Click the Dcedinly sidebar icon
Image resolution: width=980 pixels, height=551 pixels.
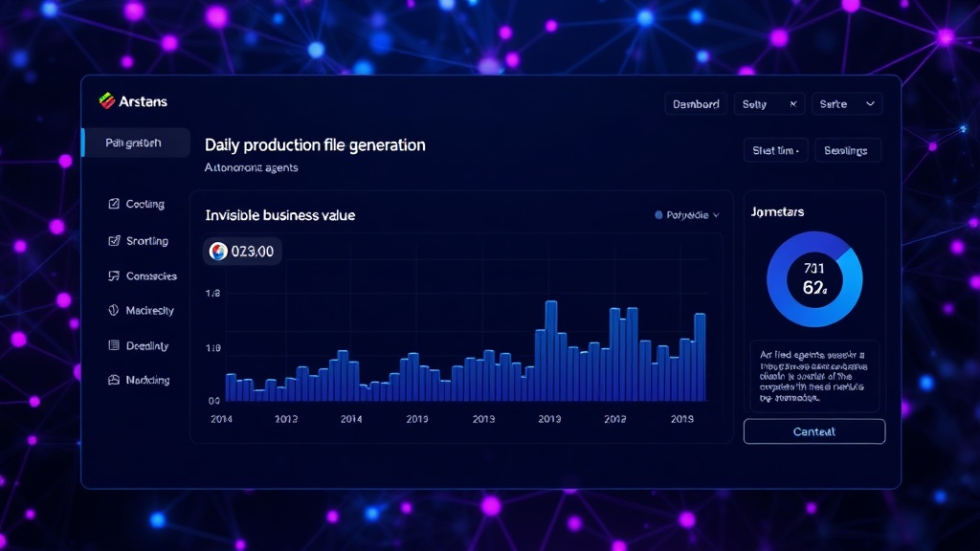tap(114, 344)
